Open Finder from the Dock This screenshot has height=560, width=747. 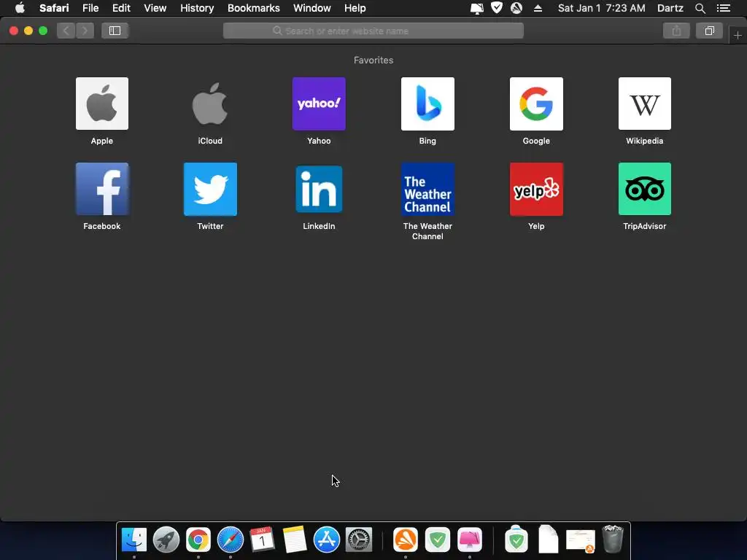(x=134, y=540)
